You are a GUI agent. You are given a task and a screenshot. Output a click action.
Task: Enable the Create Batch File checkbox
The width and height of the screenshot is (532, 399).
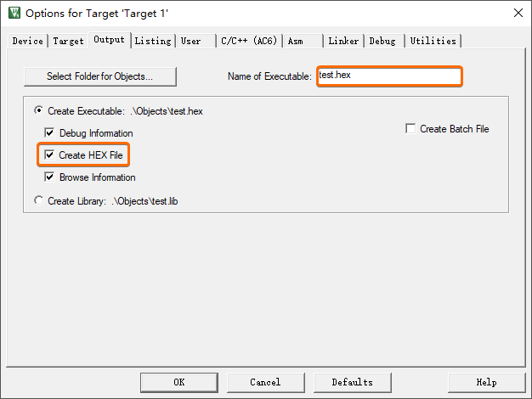click(x=410, y=128)
